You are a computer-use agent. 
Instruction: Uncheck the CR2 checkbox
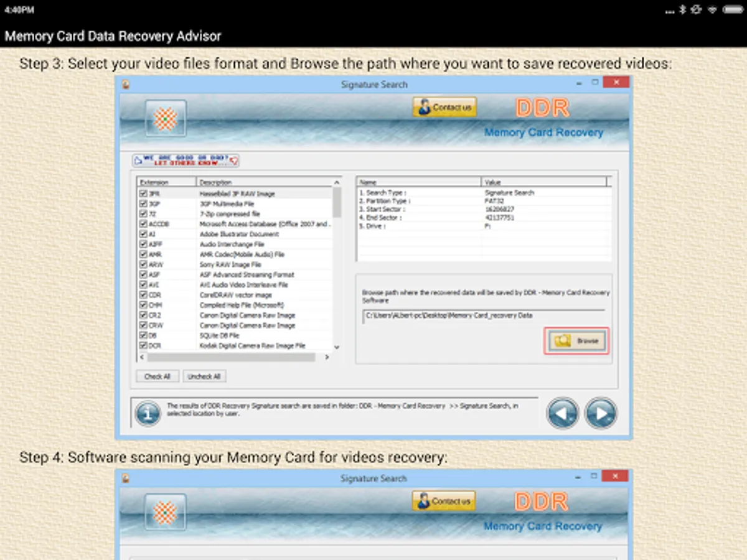(x=143, y=315)
